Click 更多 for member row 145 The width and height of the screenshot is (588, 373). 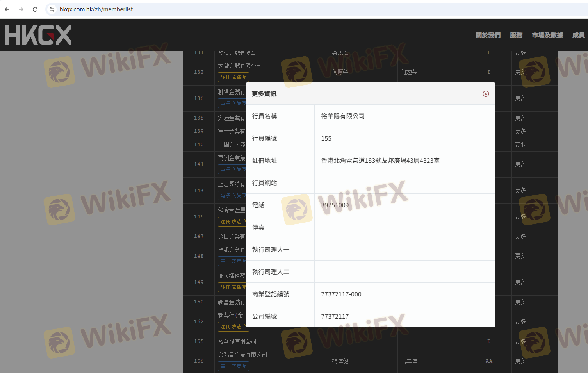pos(520,216)
